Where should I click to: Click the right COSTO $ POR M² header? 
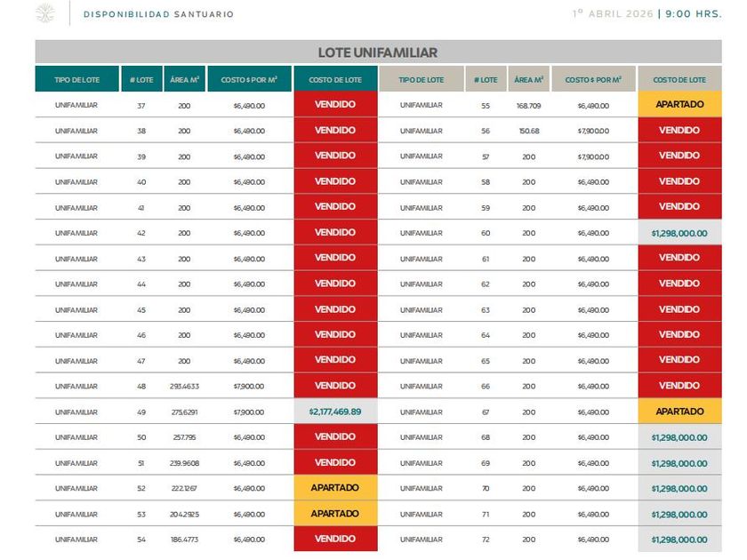pos(593,79)
